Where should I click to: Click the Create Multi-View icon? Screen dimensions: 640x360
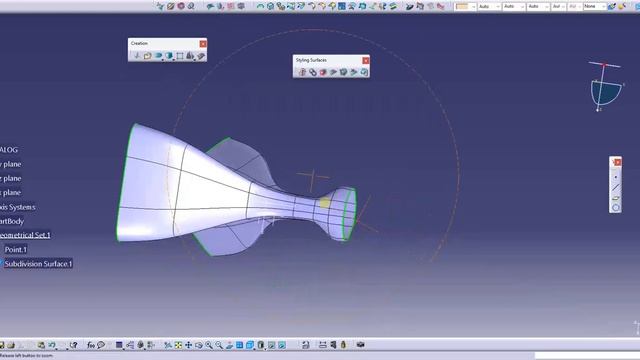240,345
